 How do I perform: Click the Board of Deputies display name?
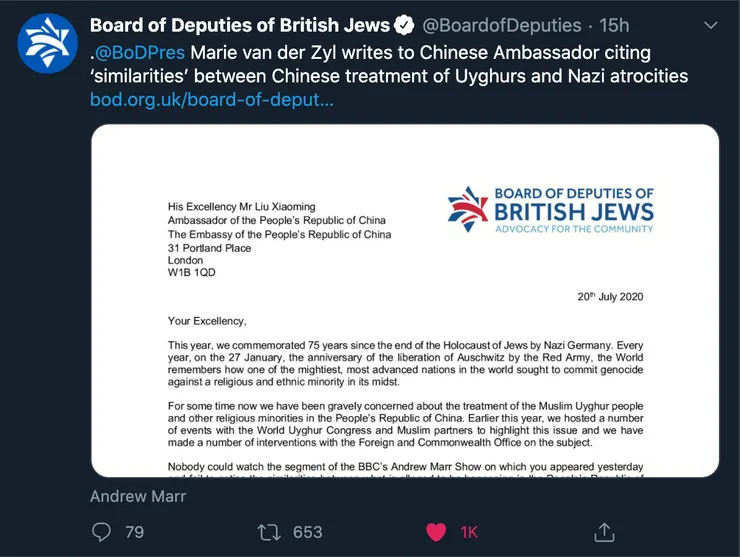point(247,25)
